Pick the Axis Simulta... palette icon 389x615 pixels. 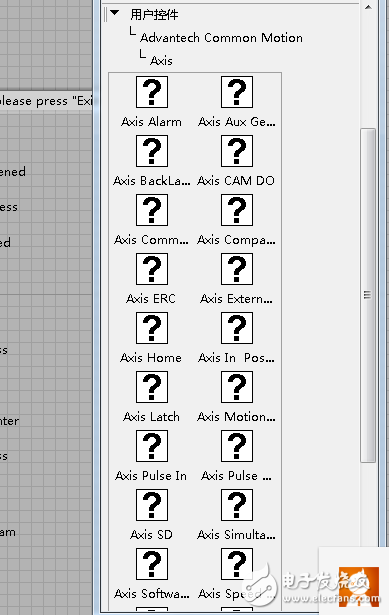(237, 505)
